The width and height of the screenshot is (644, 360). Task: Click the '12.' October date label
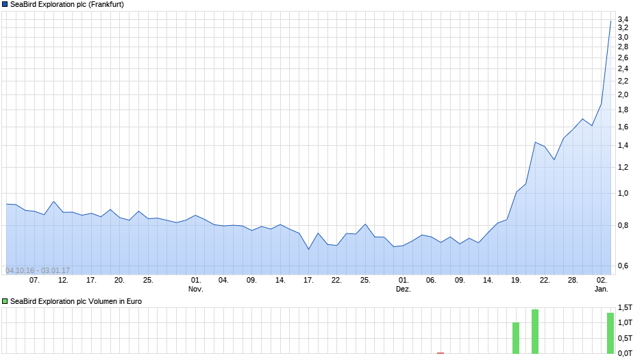[63, 280]
